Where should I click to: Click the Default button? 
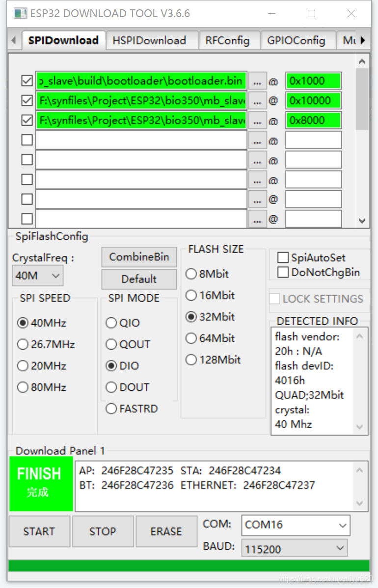coord(139,279)
